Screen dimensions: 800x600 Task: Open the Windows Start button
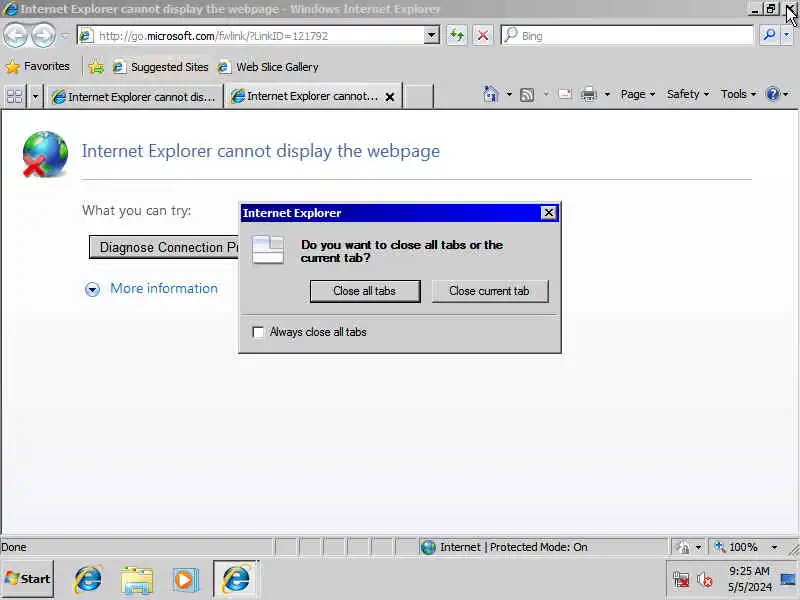point(28,579)
